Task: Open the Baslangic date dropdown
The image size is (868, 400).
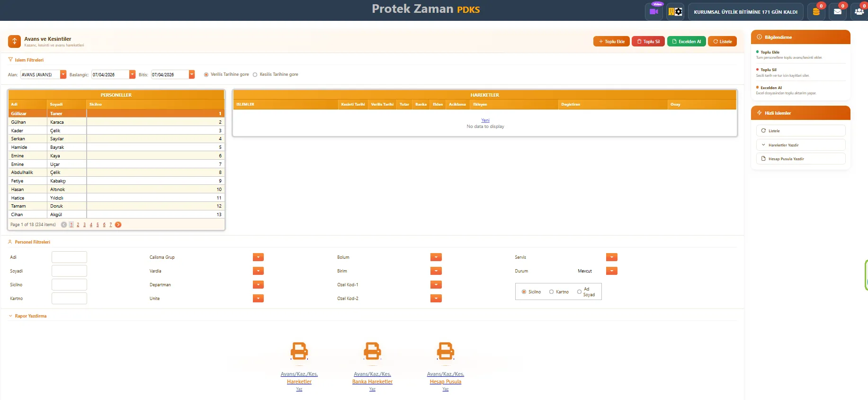Action: (x=133, y=74)
